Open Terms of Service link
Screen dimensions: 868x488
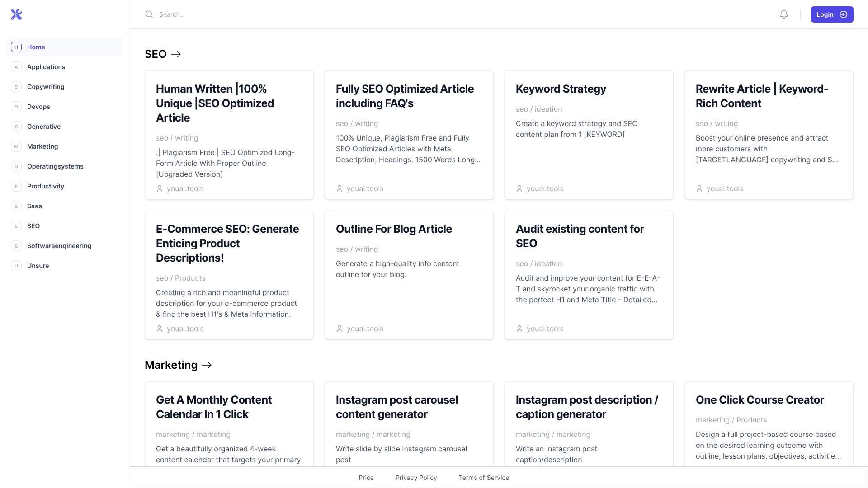click(484, 478)
